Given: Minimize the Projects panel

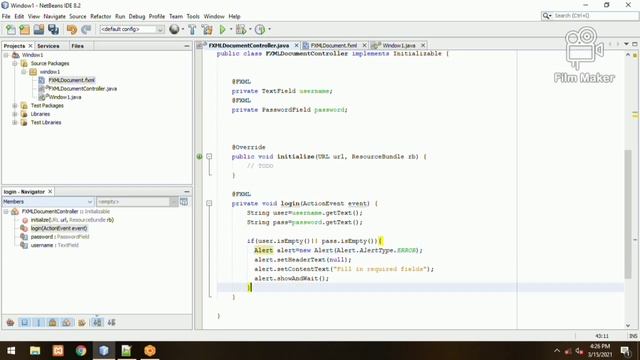Looking at the screenshot, I should tap(187, 46).
